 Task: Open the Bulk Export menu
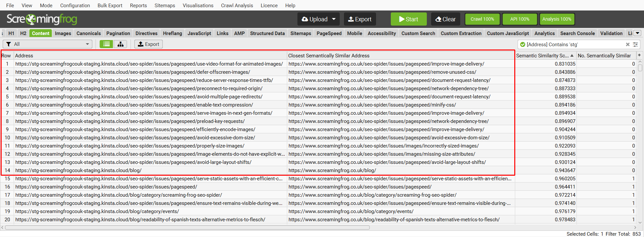[x=110, y=5]
